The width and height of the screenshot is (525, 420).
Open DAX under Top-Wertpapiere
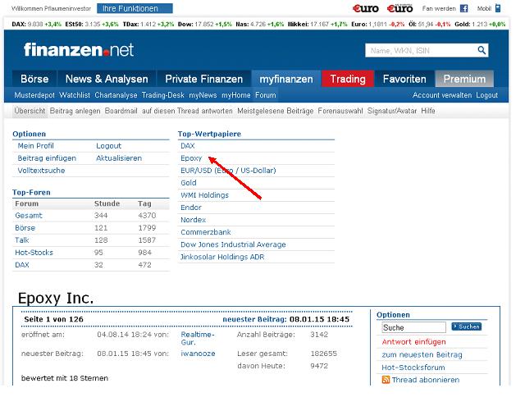point(188,146)
